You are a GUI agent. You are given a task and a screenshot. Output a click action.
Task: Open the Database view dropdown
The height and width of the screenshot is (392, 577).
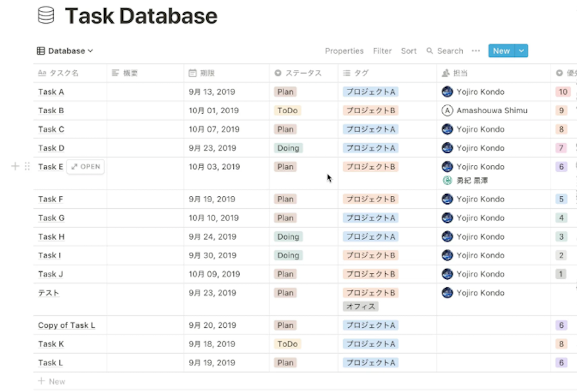(x=65, y=51)
